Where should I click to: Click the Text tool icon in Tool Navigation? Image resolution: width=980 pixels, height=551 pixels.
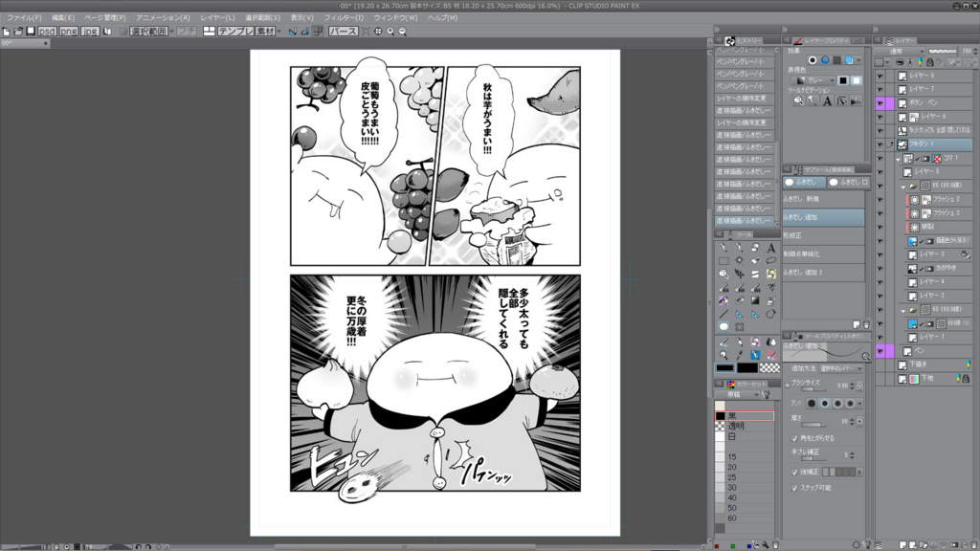[x=827, y=100]
